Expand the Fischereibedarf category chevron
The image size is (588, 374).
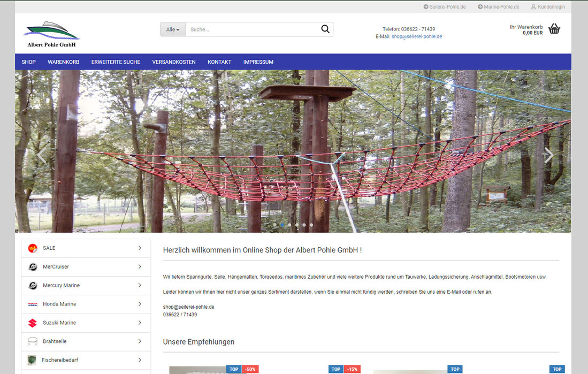pos(140,360)
